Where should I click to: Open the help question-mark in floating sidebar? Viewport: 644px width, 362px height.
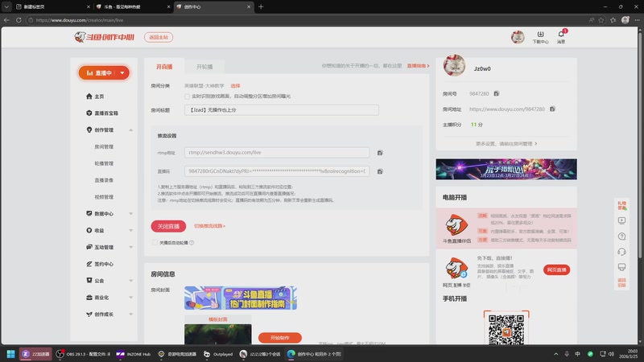[621, 237]
